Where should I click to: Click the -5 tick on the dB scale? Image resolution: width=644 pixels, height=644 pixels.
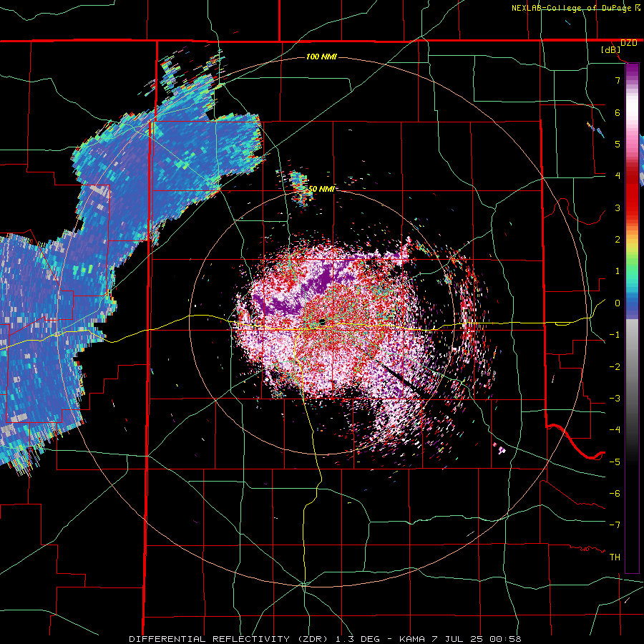point(615,462)
